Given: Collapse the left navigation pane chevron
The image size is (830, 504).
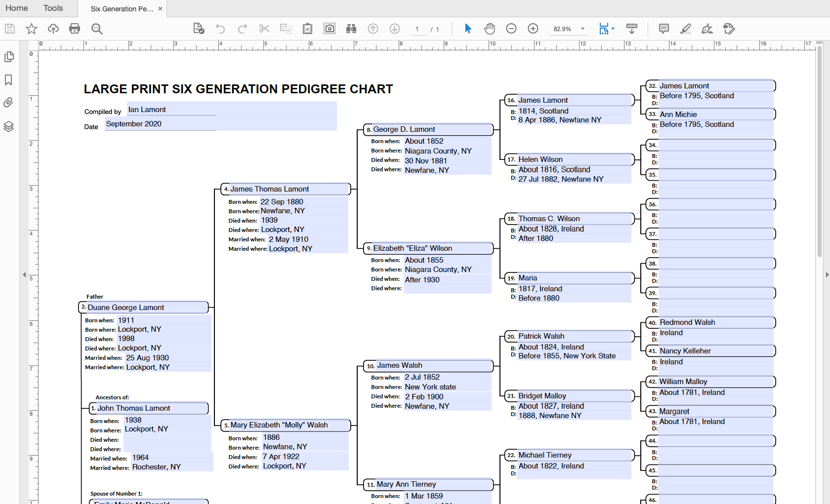Looking at the screenshot, I should [24, 275].
